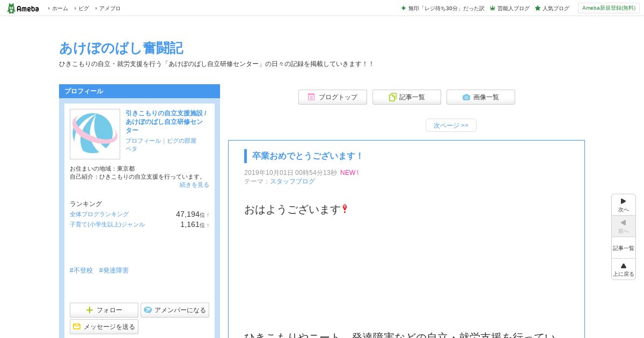
Task: Click the 上に戻る arrow button
Action: coord(624,269)
